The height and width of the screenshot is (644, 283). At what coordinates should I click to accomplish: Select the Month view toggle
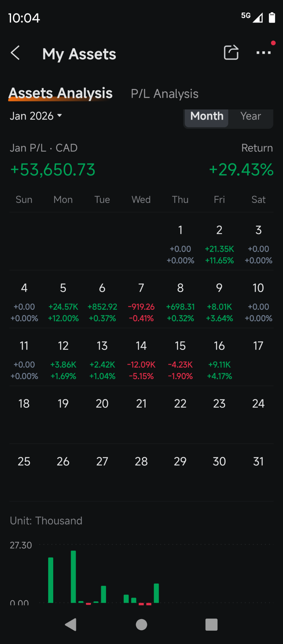(x=207, y=116)
